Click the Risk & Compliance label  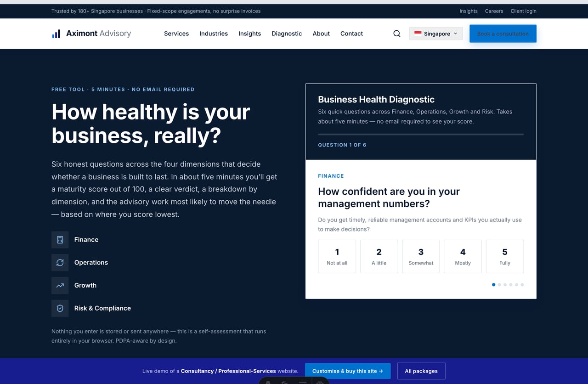pyautogui.click(x=102, y=308)
